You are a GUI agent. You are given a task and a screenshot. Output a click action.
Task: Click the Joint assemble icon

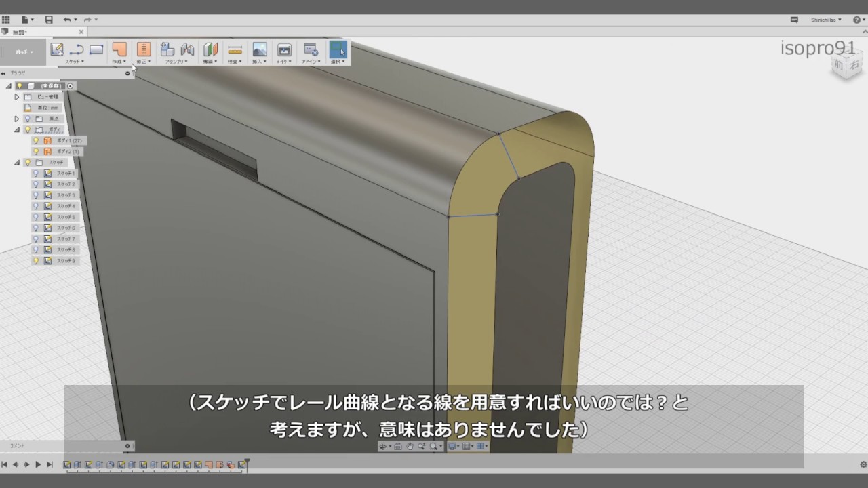[187, 49]
